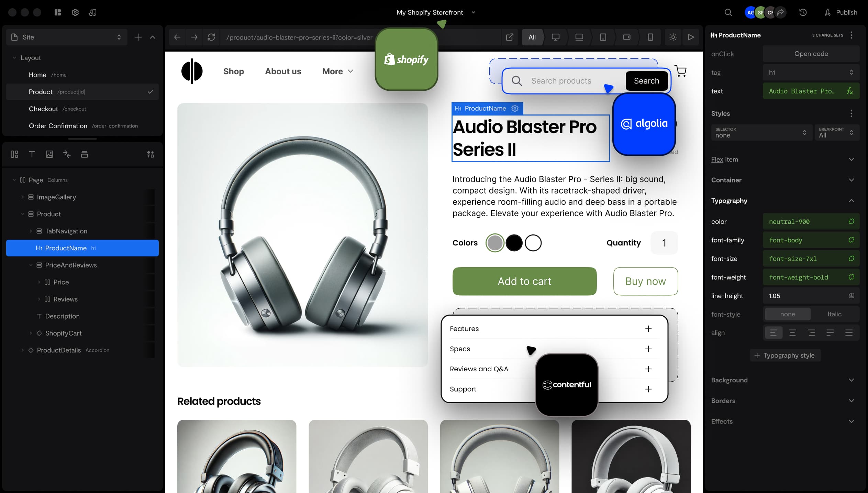Screen dimensions: 868x493
Task: Click the Algolia search integration icon
Action: coord(644,123)
